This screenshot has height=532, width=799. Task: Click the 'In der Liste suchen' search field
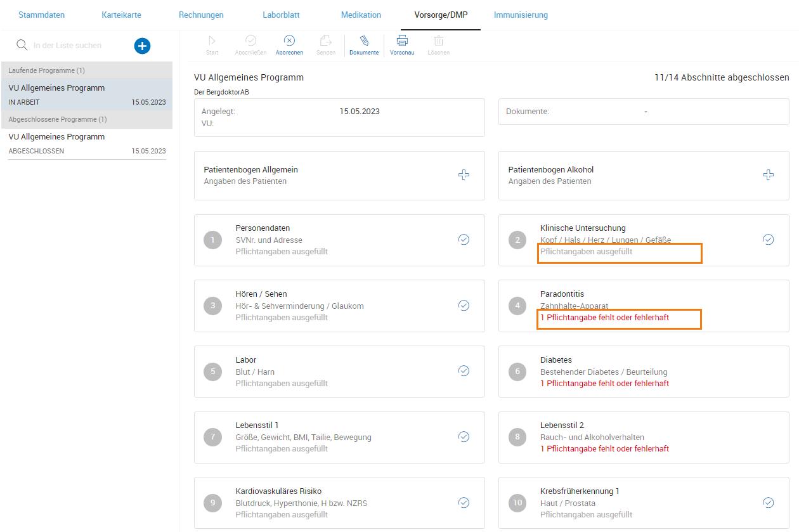(x=76, y=46)
